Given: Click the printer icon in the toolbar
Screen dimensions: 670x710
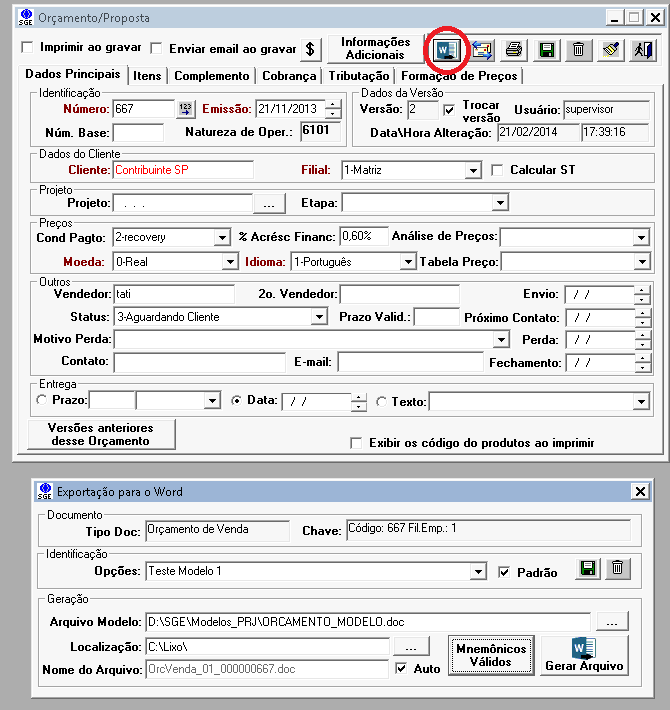Looking at the screenshot, I should tap(513, 48).
